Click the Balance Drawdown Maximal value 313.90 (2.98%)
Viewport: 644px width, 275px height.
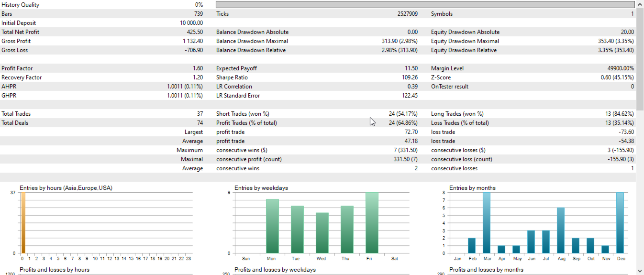click(x=400, y=41)
